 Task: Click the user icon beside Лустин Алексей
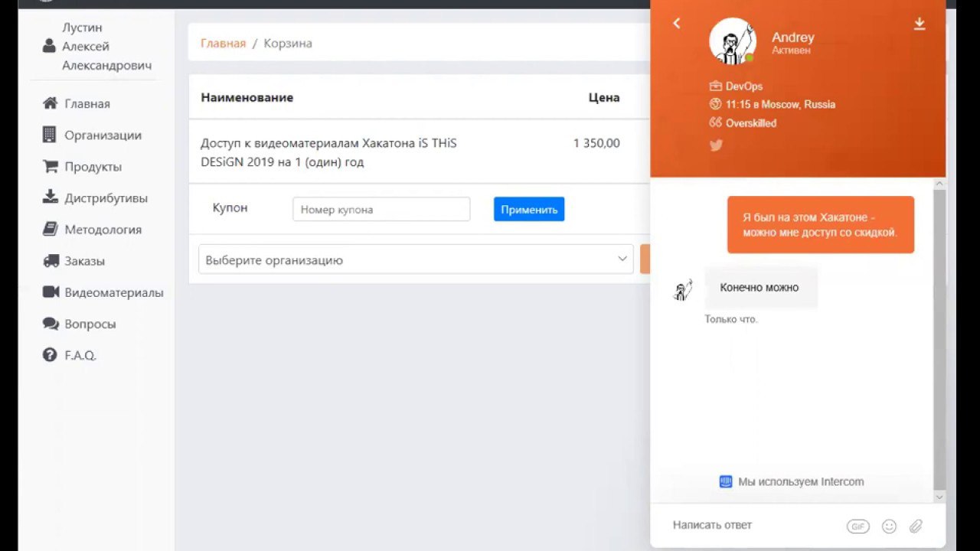(x=49, y=46)
